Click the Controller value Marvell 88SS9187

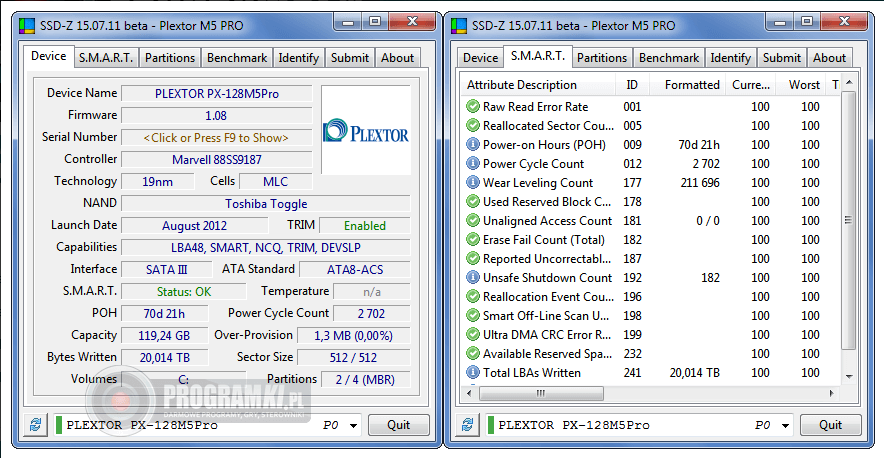point(216,160)
